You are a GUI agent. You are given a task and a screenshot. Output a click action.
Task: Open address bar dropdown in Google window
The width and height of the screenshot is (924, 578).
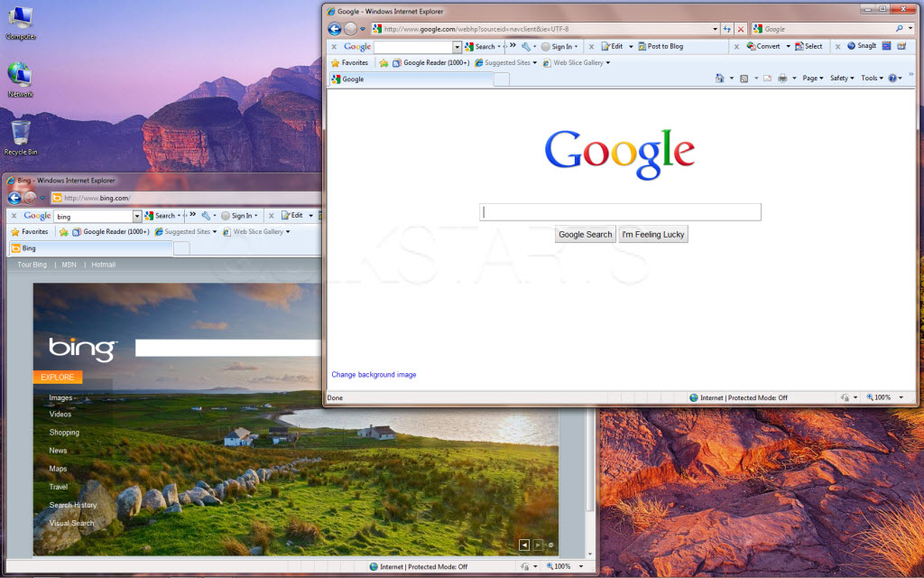coord(715,29)
